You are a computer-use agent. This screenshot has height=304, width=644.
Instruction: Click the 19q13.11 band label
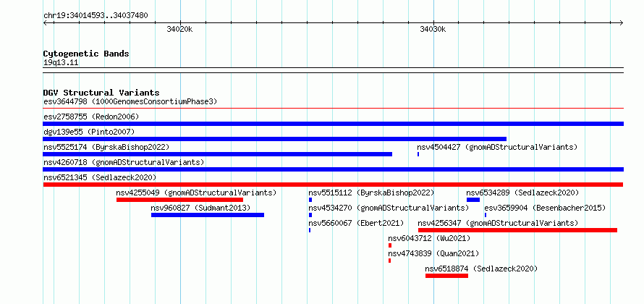[61, 63]
